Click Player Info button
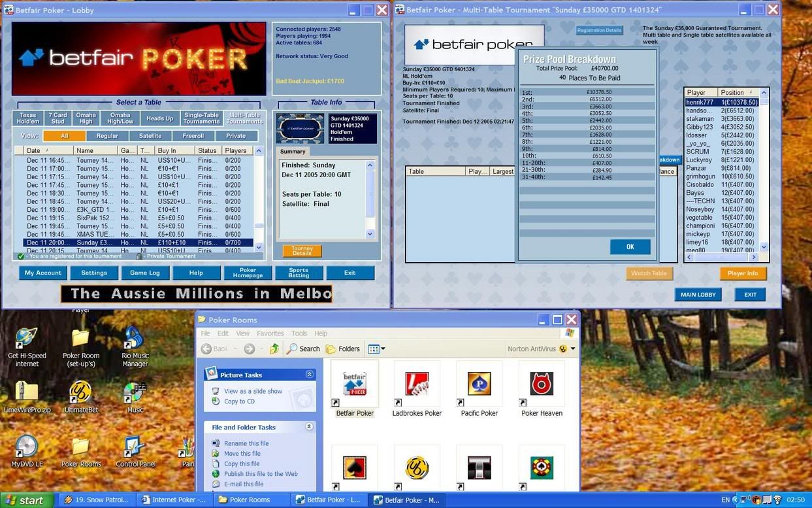The image size is (812, 508). point(743,273)
